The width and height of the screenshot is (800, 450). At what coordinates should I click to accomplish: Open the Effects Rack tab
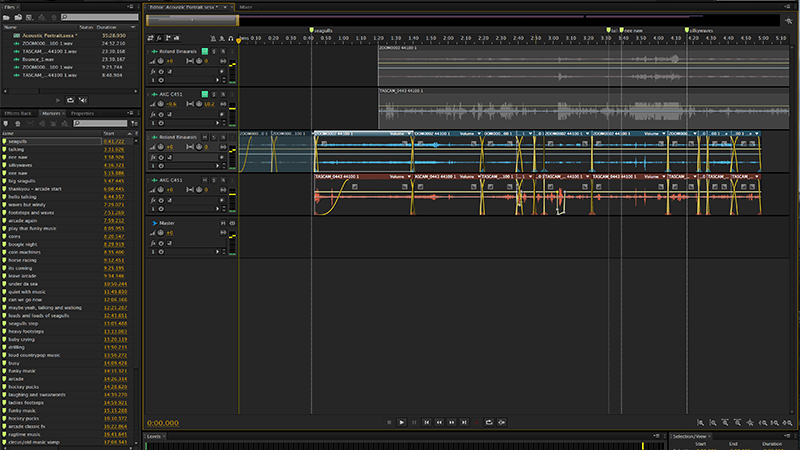pyautogui.click(x=19, y=113)
